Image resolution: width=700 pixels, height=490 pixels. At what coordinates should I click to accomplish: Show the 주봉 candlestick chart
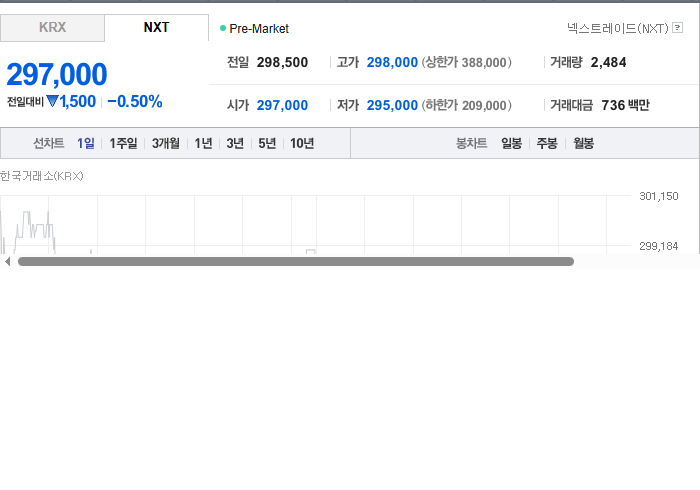[547, 143]
